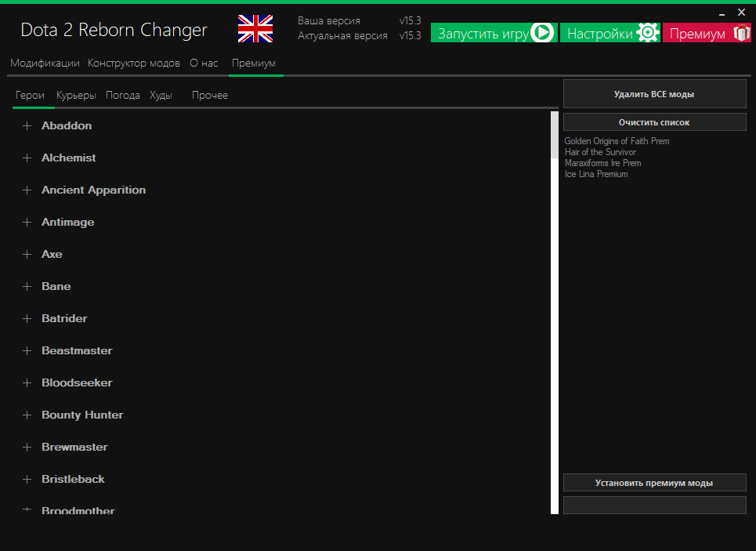Click the UK flag language icon
Screen dimensions: 756x551
[x=255, y=28]
